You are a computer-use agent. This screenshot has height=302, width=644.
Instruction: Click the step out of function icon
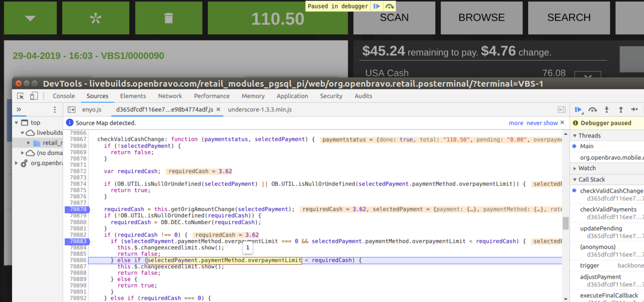pos(621,110)
